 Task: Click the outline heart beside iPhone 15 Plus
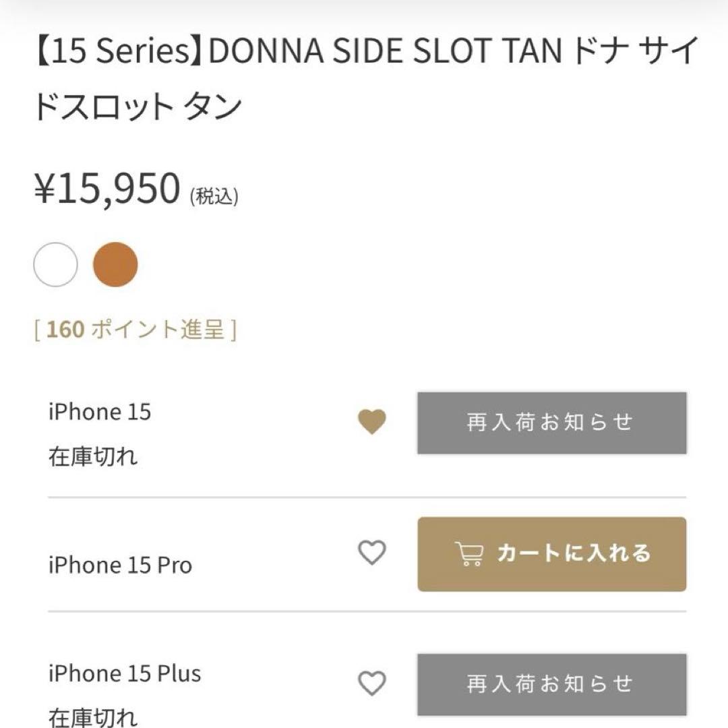coord(371,683)
